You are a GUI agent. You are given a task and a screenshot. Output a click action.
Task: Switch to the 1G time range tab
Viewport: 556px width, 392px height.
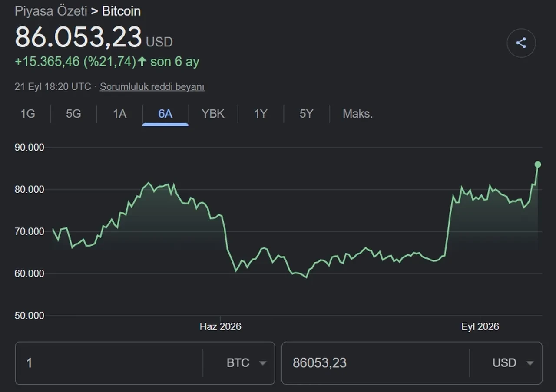(28, 114)
